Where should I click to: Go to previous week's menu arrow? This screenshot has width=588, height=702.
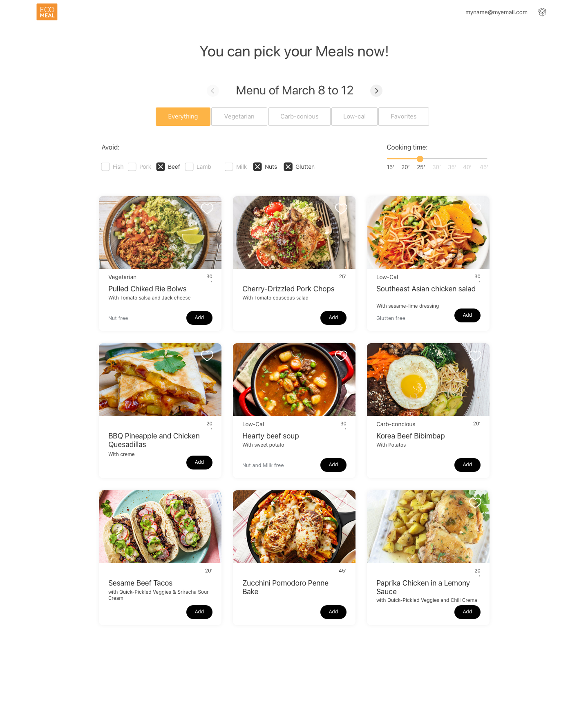(x=212, y=91)
